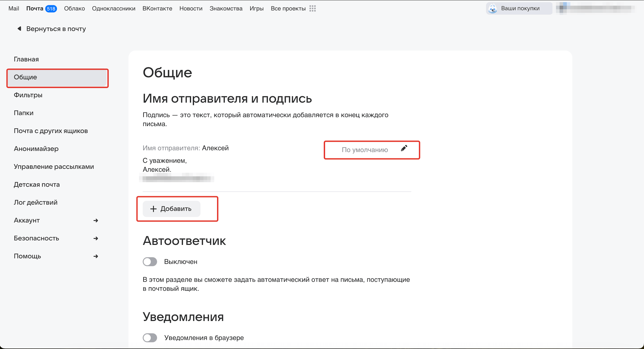Expand the Помощь section arrow

96,256
